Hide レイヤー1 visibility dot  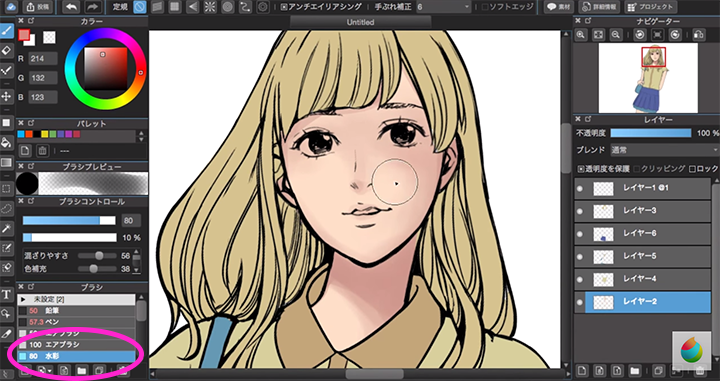pyautogui.click(x=579, y=188)
